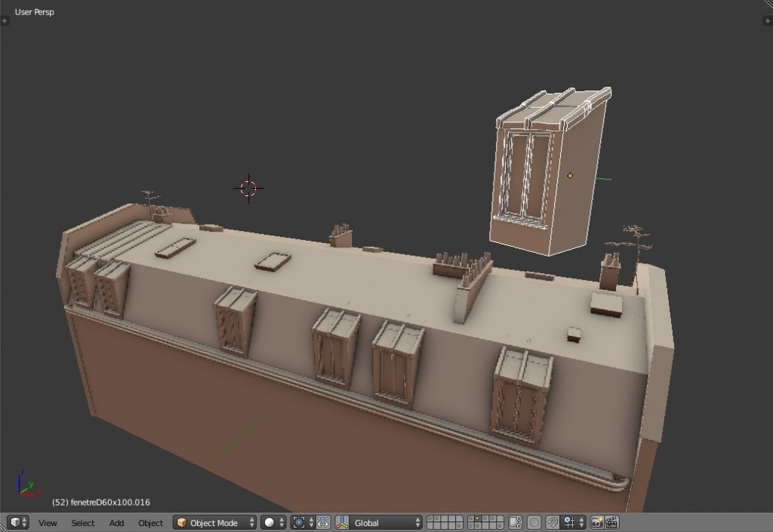The height and width of the screenshot is (532, 773).
Task: Click the Select menu
Action: (82, 522)
